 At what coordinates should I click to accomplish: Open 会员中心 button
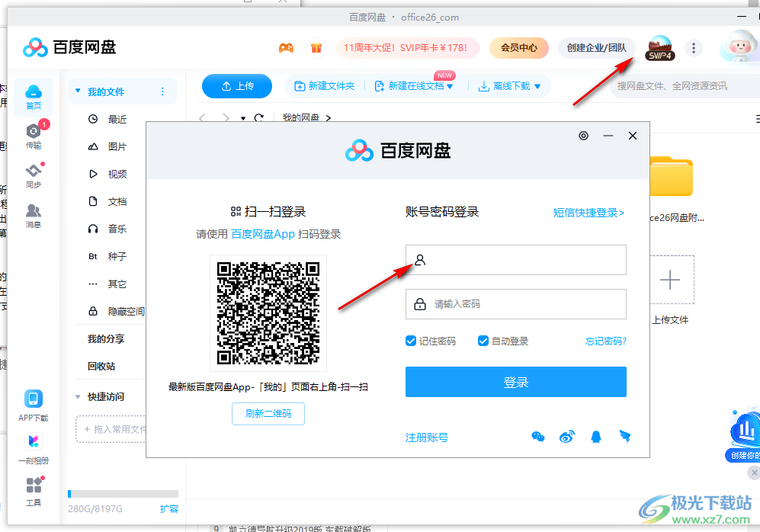point(519,47)
